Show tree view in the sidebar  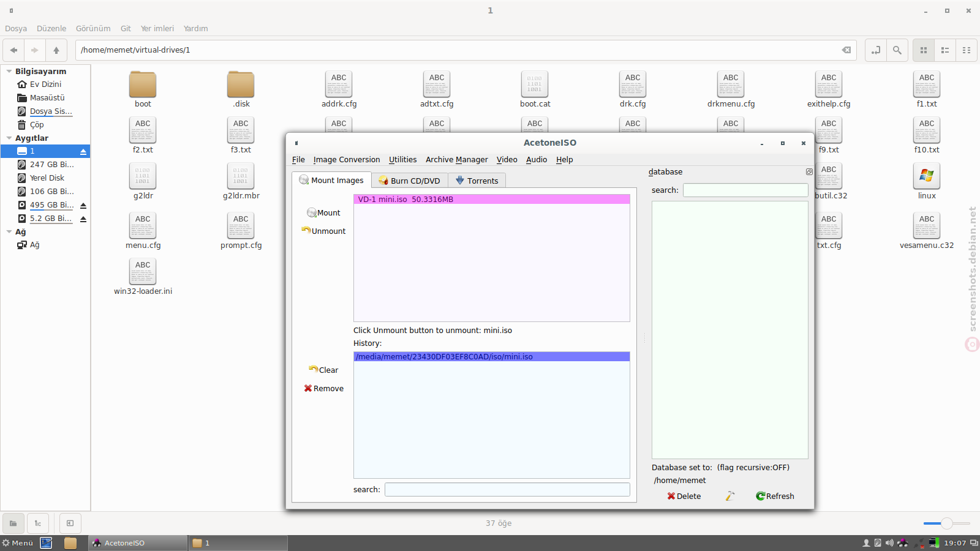tap(38, 523)
